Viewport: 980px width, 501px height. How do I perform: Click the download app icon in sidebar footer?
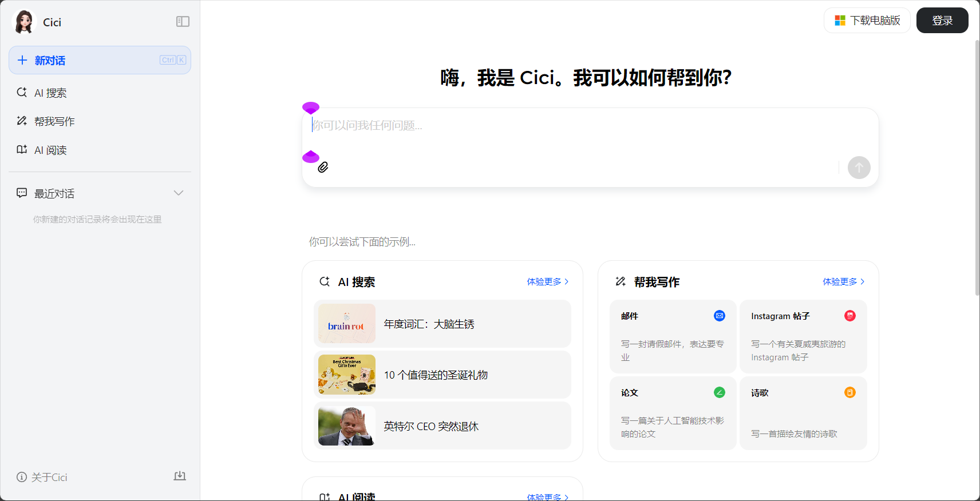tap(180, 476)
